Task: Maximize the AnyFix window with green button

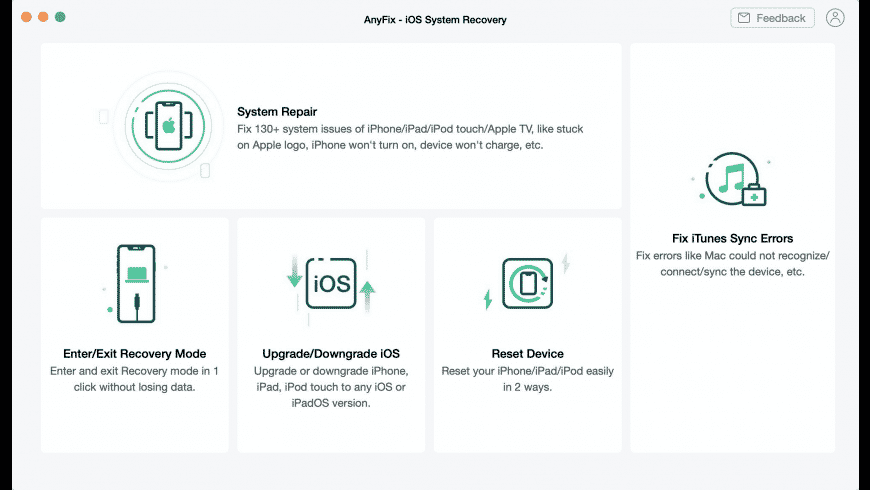Action: click(60, 17)
